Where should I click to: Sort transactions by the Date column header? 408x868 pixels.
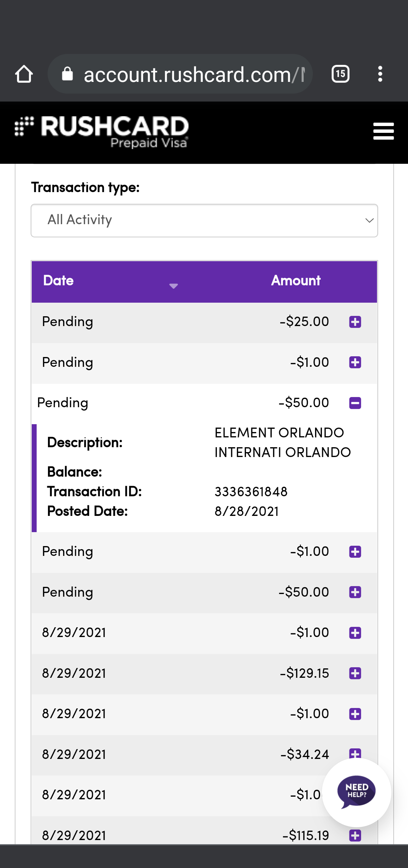coord(110,281)
